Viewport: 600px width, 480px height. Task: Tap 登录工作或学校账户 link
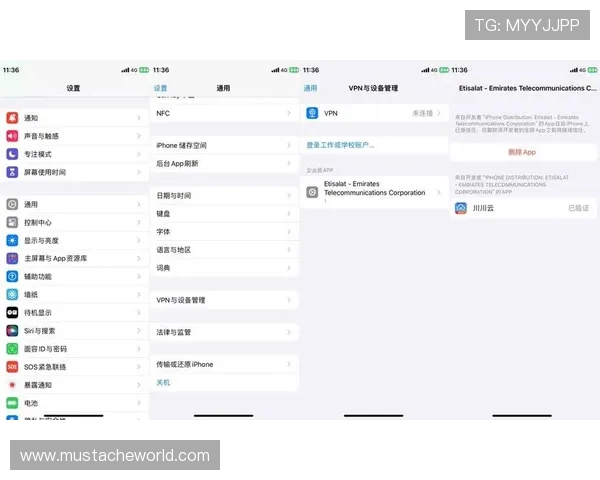click(340, 145)
